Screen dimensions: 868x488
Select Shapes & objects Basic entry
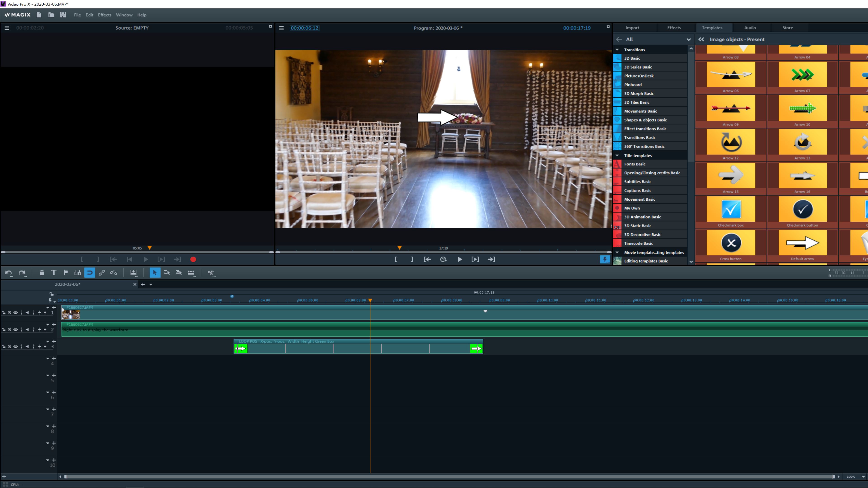pyautogui.click(x=645, y=120)
